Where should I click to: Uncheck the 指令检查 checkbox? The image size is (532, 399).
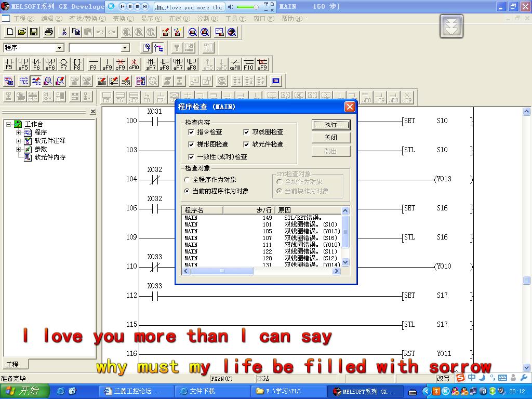click(191, 132)
